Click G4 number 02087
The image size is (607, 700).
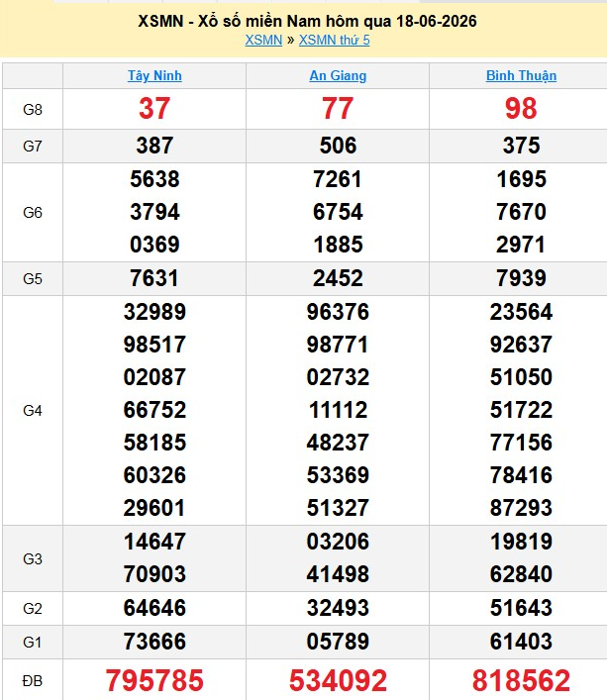click(154, 377)
